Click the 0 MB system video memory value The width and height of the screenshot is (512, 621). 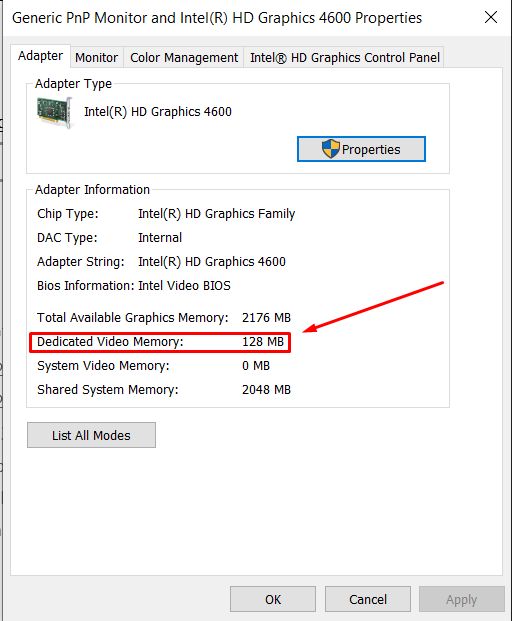tap(256, 365)
